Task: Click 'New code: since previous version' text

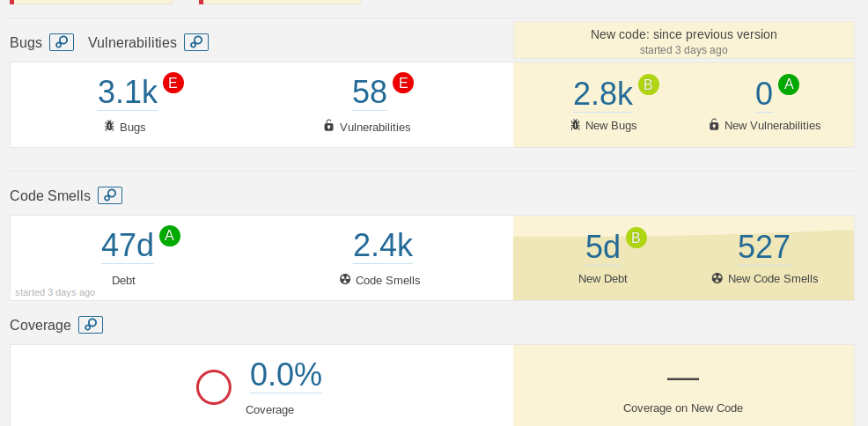Action: pos(684,34)
